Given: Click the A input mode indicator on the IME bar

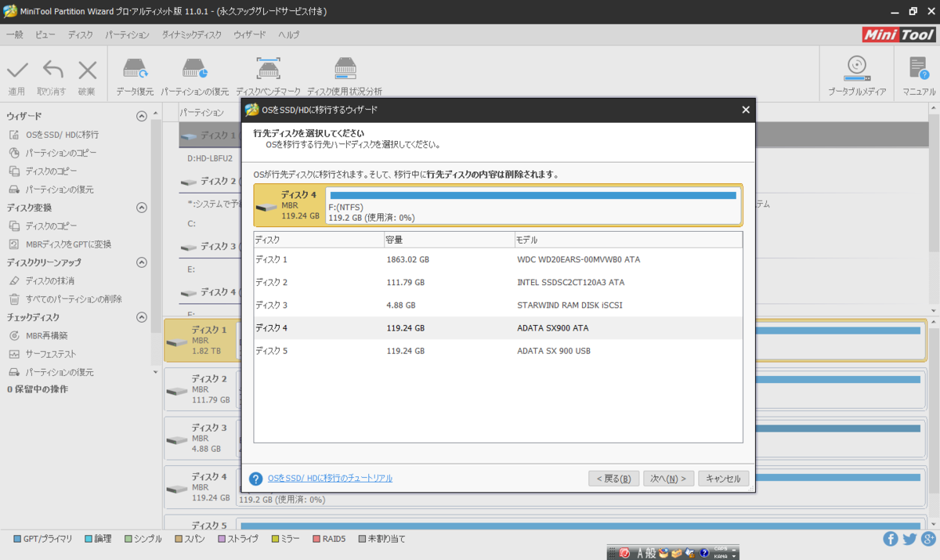Looking at the screenshot, I should pyautogui.click(x=640, y=553).
